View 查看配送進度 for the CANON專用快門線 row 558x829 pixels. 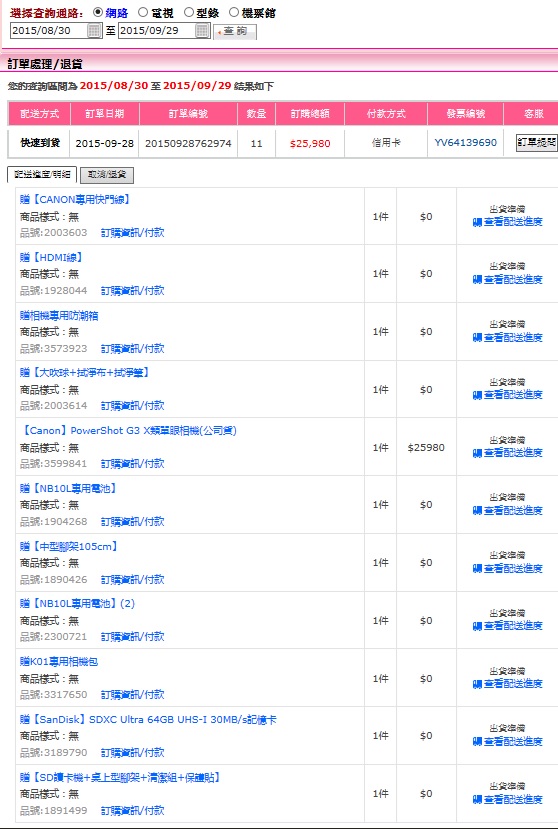coord(508,222)
